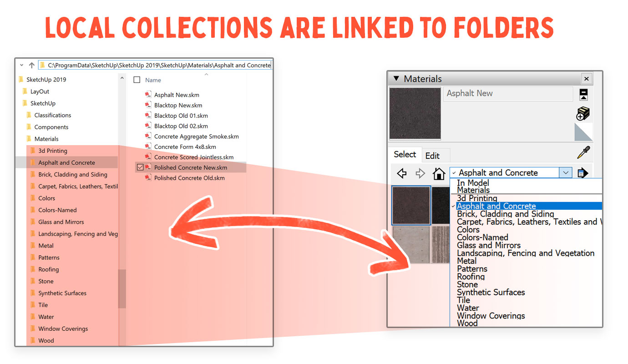Image resolution: width=628 pixels, height=364 pixels.
Task: Open the Stone folder in tree
Action: click(46, 281)
